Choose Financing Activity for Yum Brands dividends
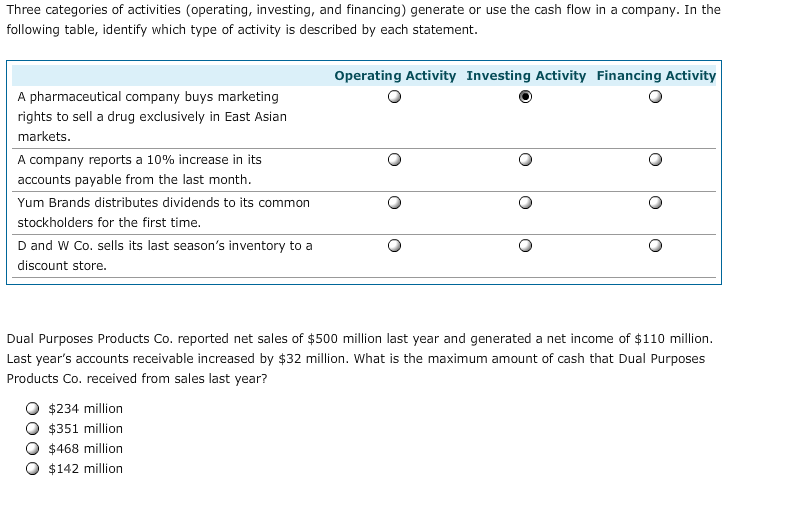Viewport: 804px width, 527px height. point(655,202)
